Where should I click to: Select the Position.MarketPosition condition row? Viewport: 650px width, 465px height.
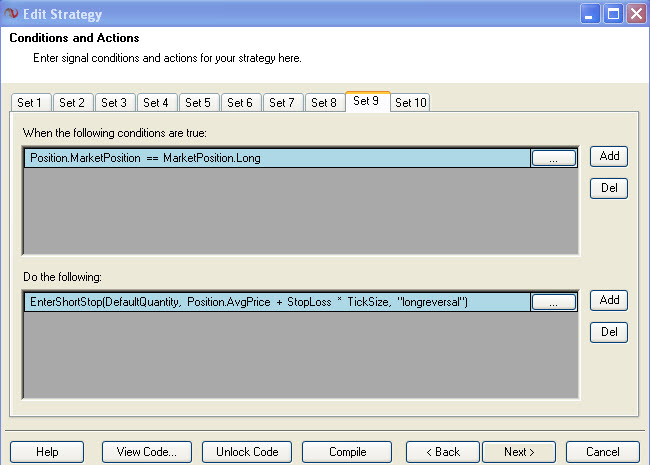click(x=275, y=158)
